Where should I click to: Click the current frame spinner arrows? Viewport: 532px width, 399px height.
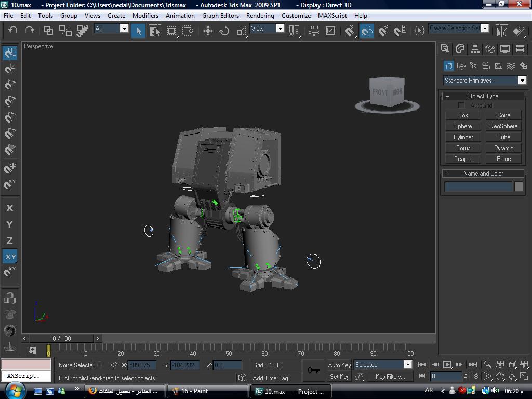465,376
